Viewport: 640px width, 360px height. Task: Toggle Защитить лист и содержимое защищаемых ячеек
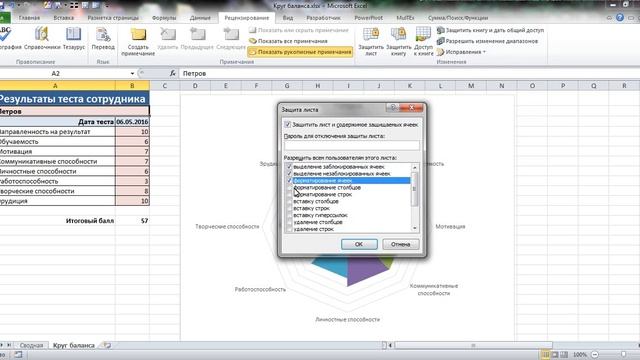(288, 124)
